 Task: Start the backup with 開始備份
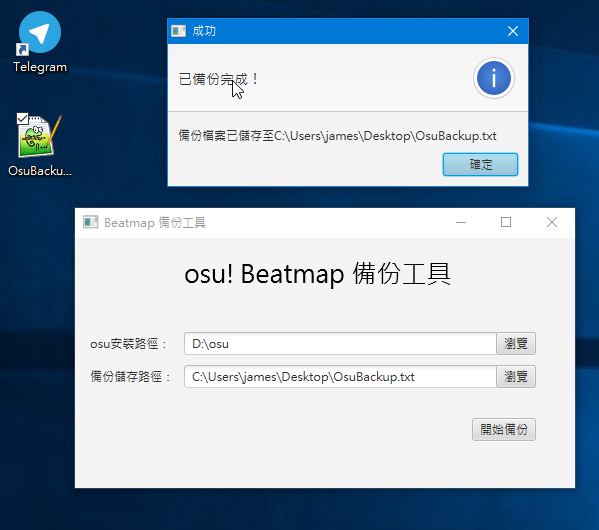coord(503,430)
